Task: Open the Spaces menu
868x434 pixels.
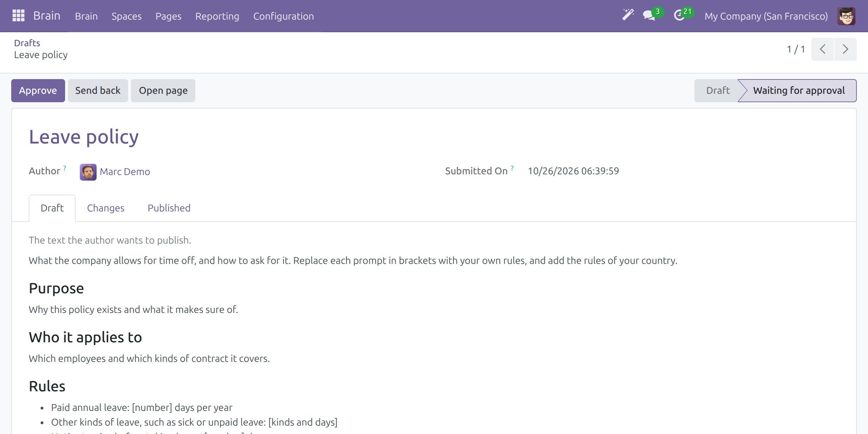Action: pos(126,16)
